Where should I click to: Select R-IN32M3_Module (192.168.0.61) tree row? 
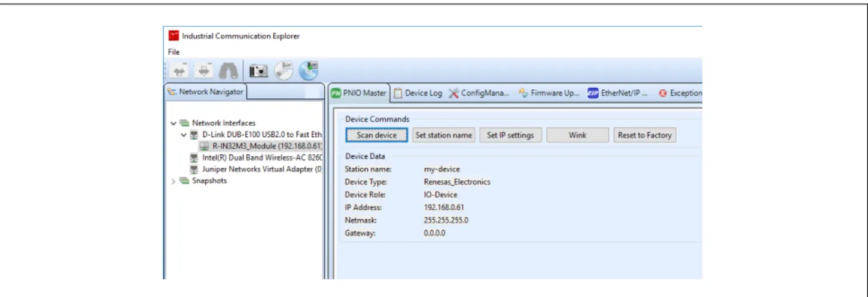pyautogui.click(x=261, y=146)
